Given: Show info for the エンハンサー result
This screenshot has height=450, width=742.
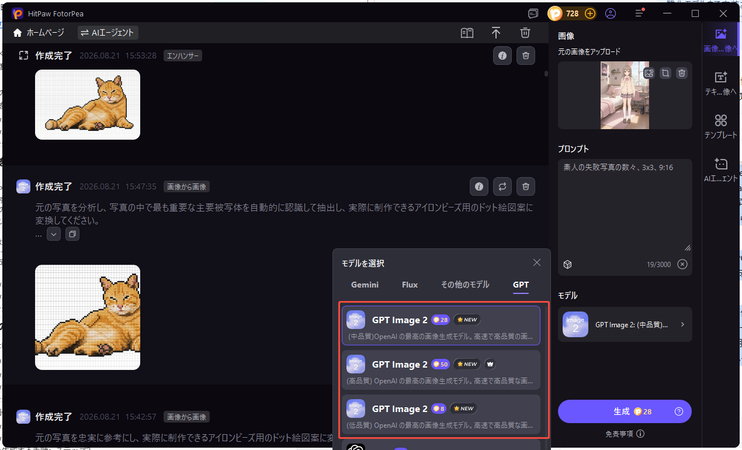Looking at the screenshot, I should 502,56.
